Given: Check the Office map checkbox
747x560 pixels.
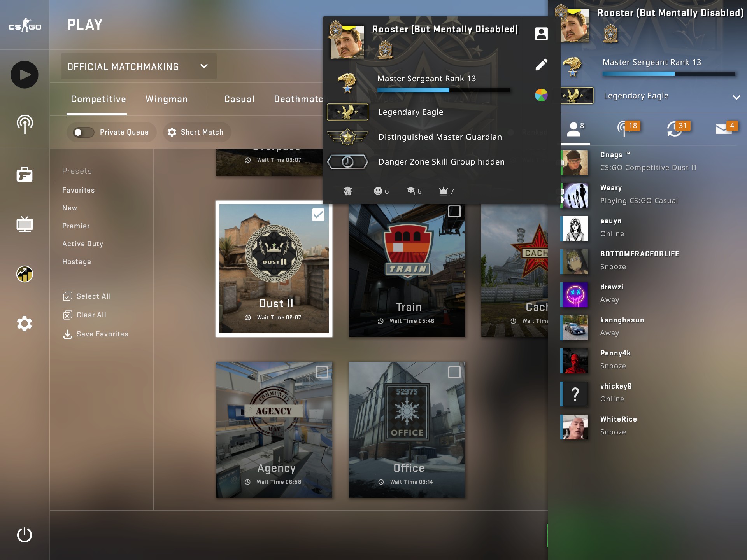Looking at the screenshot, I should coord(454,372).
